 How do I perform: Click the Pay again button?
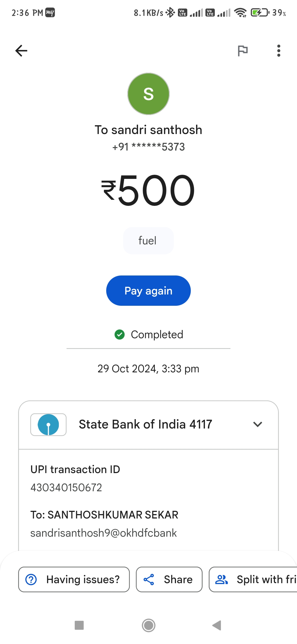(148, 291)
